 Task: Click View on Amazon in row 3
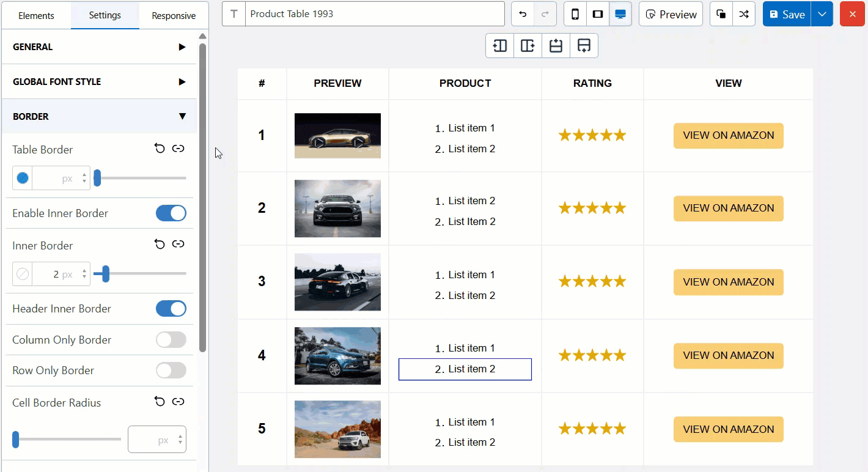(x=728, y=282)
